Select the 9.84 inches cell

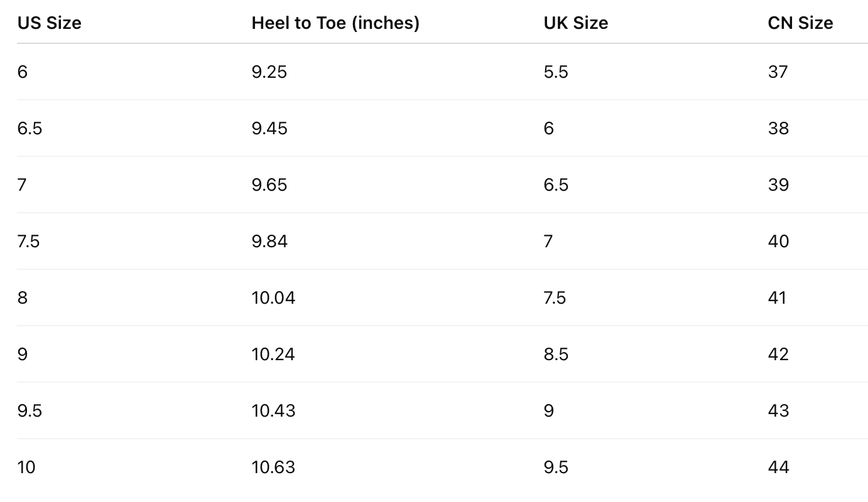click(269, 242)
